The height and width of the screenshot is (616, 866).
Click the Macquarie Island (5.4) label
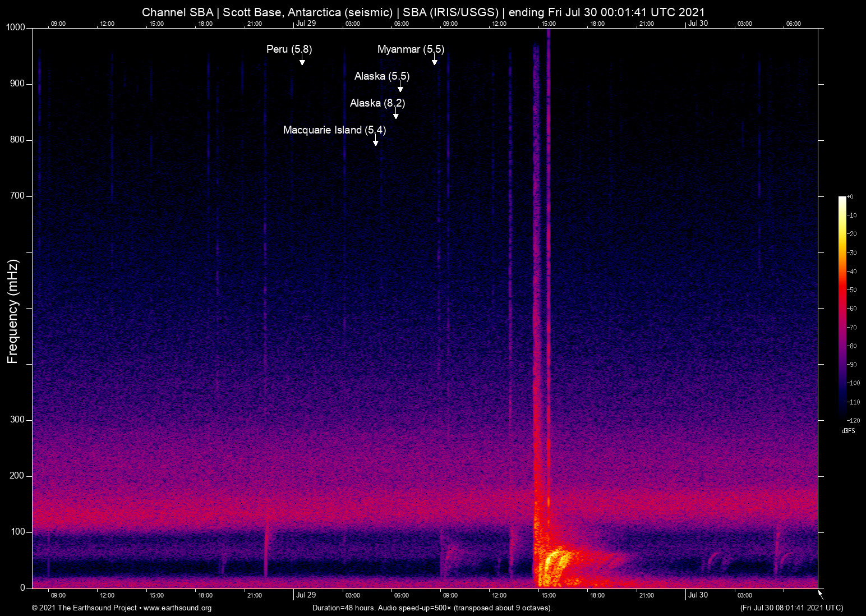coord(334,130)
